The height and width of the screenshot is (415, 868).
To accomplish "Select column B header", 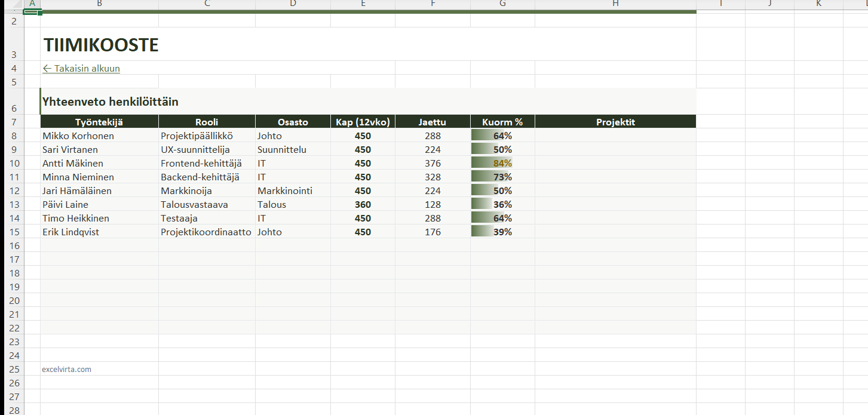I will pos(99,4).
